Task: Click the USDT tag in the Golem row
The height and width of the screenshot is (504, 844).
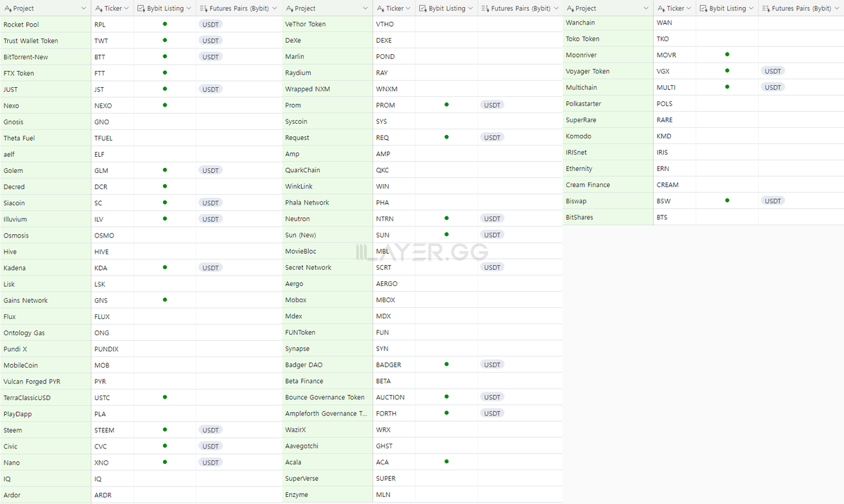Action: coord(210,170)
